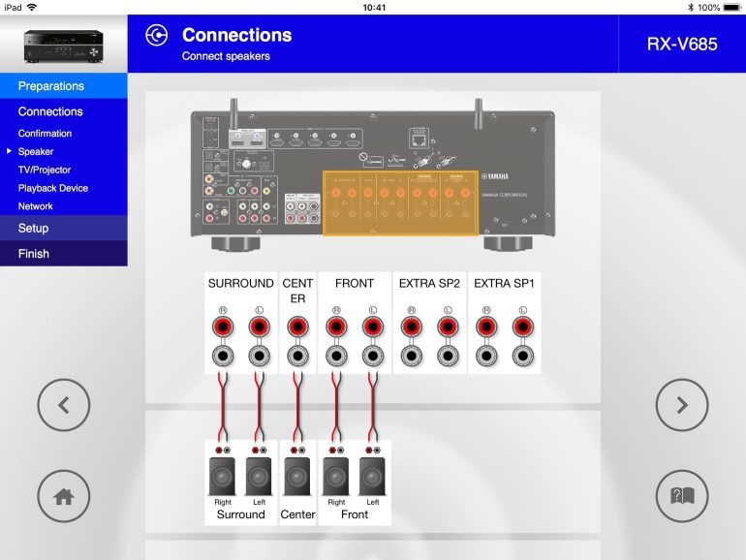Open the help manual book icon
Viewport: 746px width, 560px height.
point(682,496)
